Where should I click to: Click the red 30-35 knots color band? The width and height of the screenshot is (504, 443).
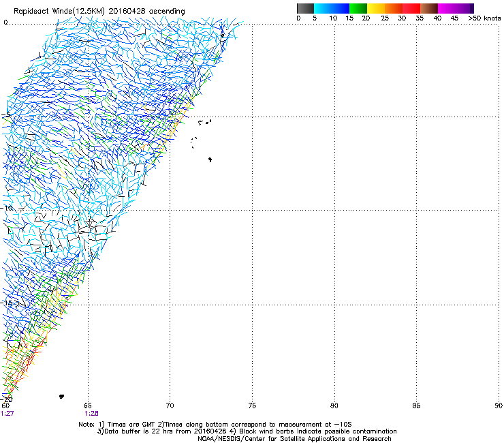[411, 8]
